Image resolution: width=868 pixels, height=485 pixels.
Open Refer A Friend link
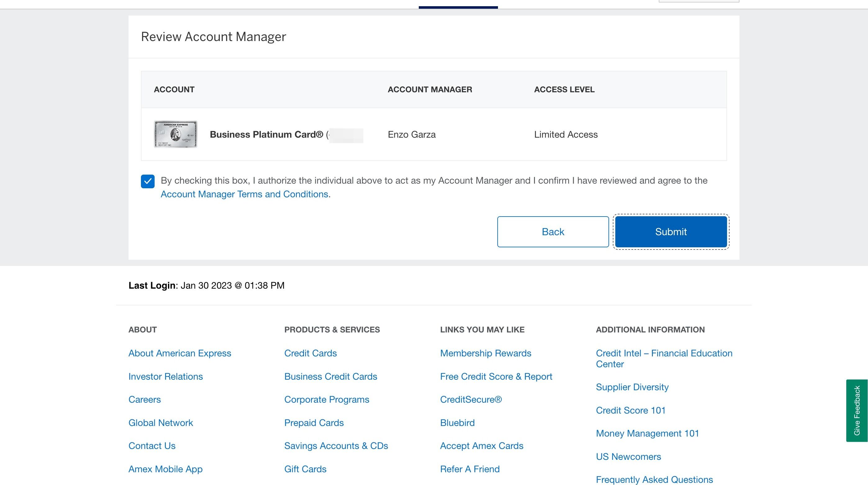(470, 469)
